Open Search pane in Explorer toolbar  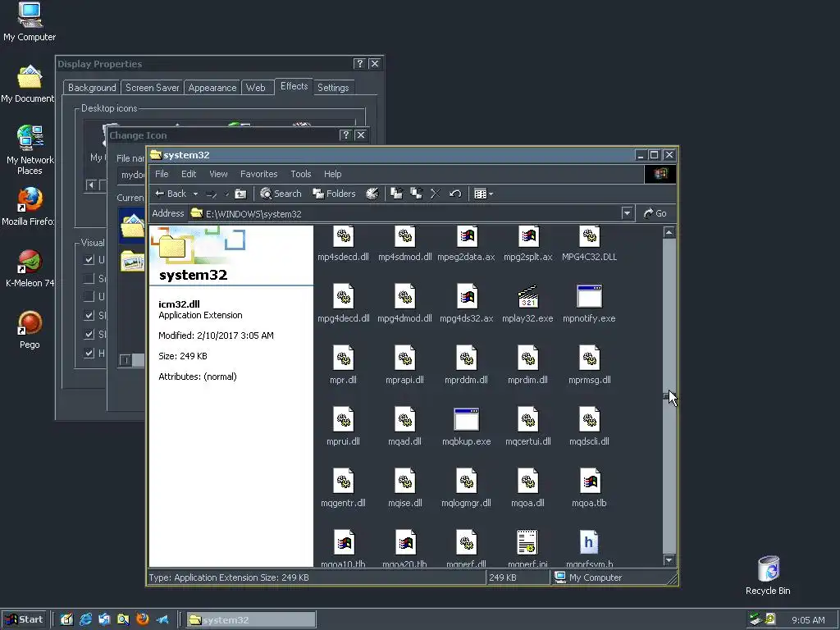[x=281, y=194]
